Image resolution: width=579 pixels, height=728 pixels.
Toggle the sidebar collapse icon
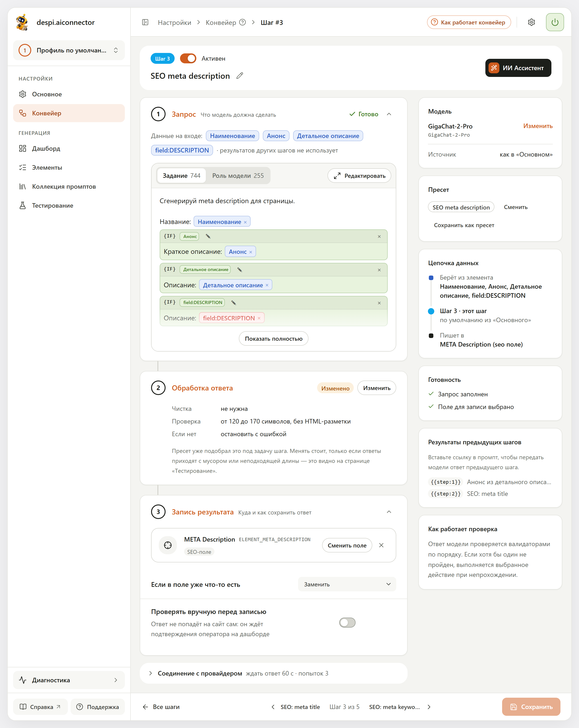(x=145, y=22)
